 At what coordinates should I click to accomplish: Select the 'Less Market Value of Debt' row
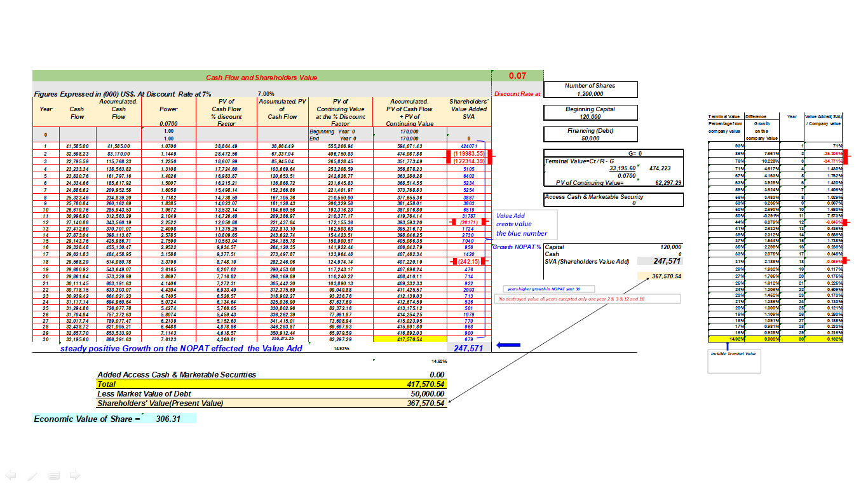271,394
